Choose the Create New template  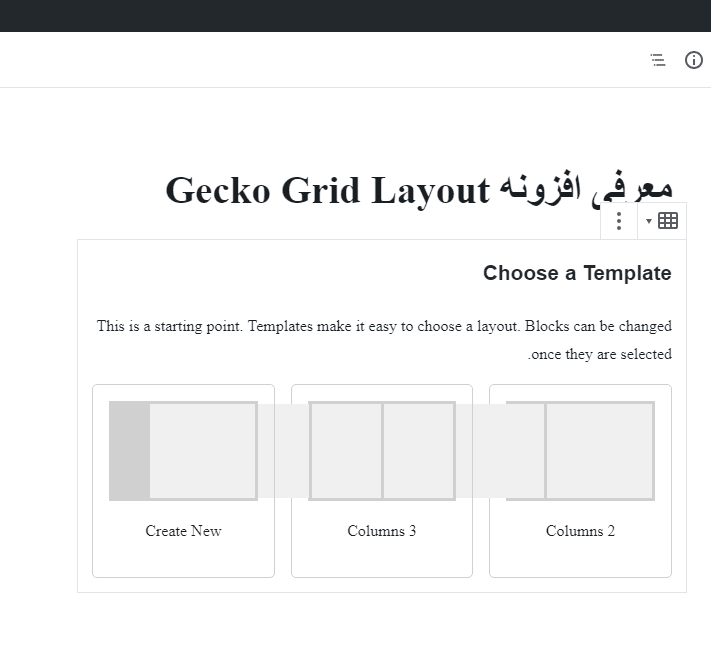[x=183, y=481]
